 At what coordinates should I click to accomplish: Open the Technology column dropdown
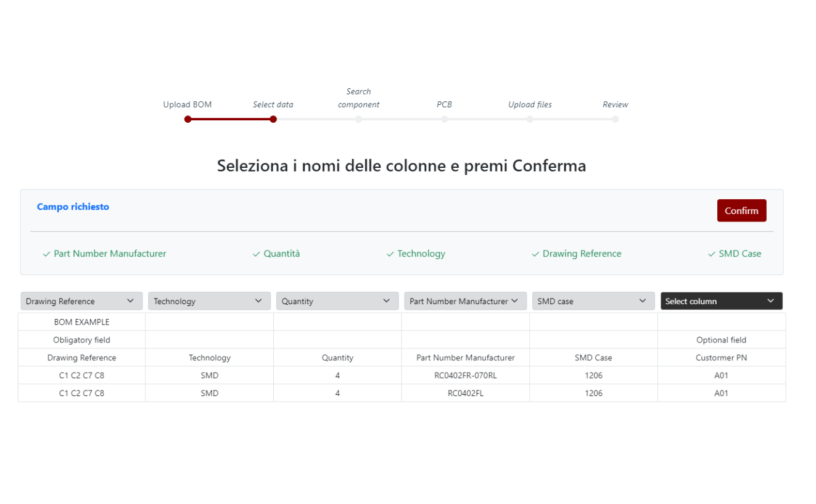pyautogui.click(x=209, y=301)
